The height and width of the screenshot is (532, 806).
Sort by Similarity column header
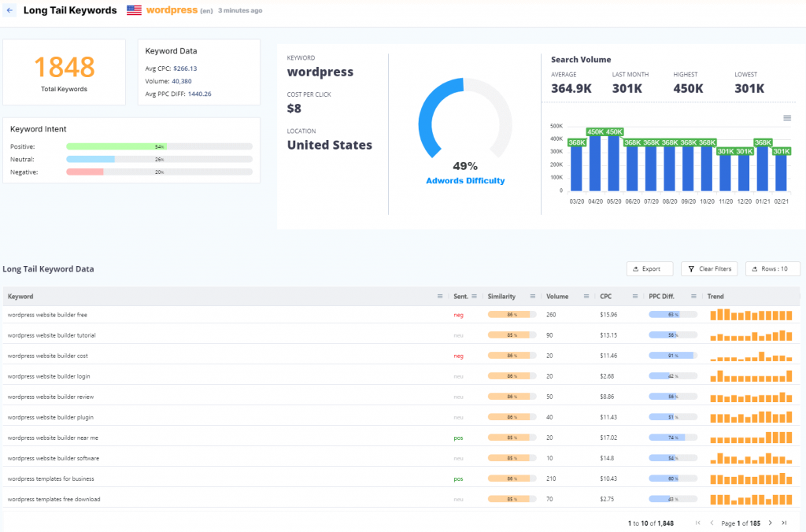[501, 297]
